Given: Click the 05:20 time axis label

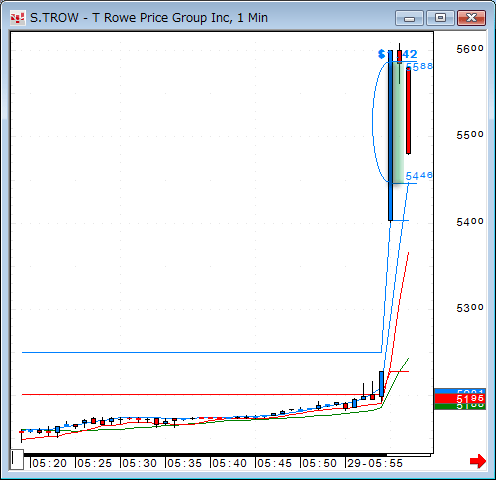Looking at the screenshot, I should pos(49,463).
